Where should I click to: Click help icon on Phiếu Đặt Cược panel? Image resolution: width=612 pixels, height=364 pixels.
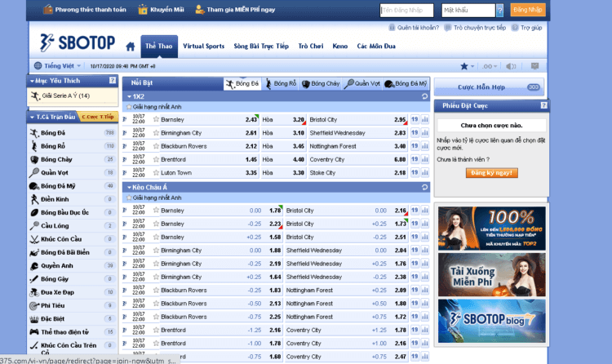pyautogui.click(x=544, y=106)
